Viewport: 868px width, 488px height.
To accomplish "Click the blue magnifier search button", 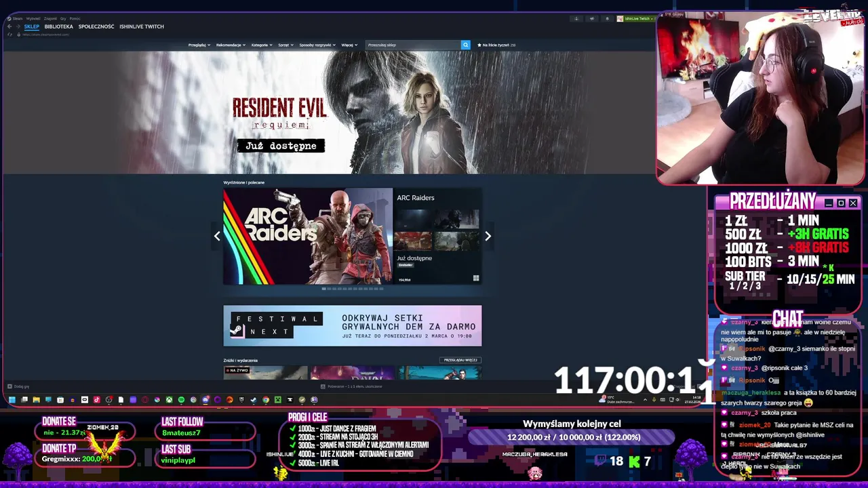I will pos(465,45).
